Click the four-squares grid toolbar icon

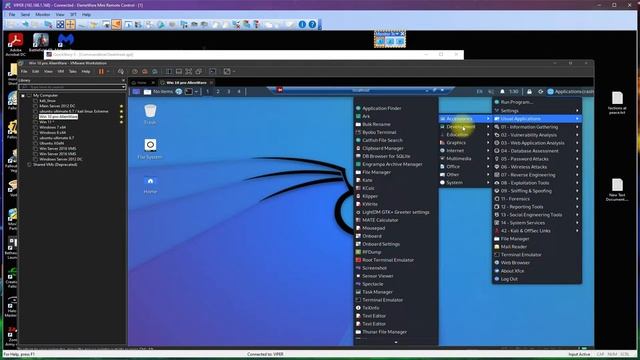[x=60, y=24]
